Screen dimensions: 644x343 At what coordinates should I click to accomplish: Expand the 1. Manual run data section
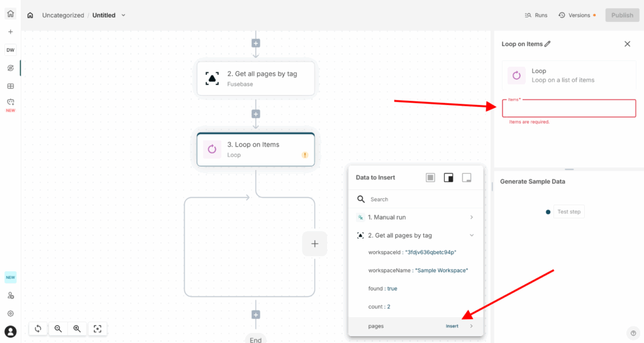pos(472,217)
